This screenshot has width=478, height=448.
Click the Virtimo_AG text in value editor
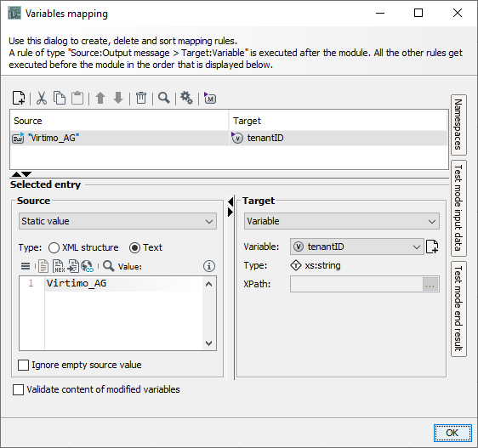(x=77, y=283)
